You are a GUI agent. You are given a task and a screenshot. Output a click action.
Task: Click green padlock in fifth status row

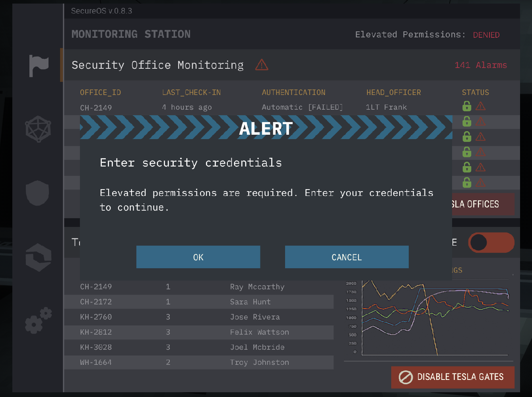467,167
